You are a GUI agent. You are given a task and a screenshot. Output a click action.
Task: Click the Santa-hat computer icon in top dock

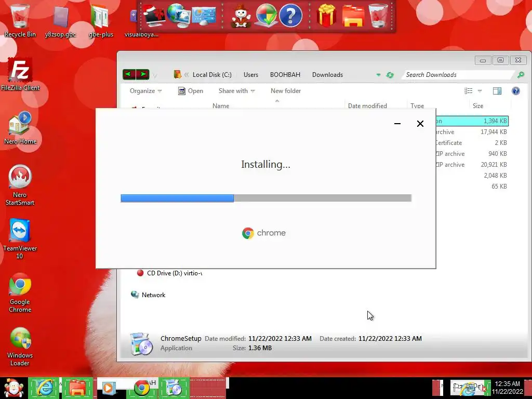[x=154, y=16]
